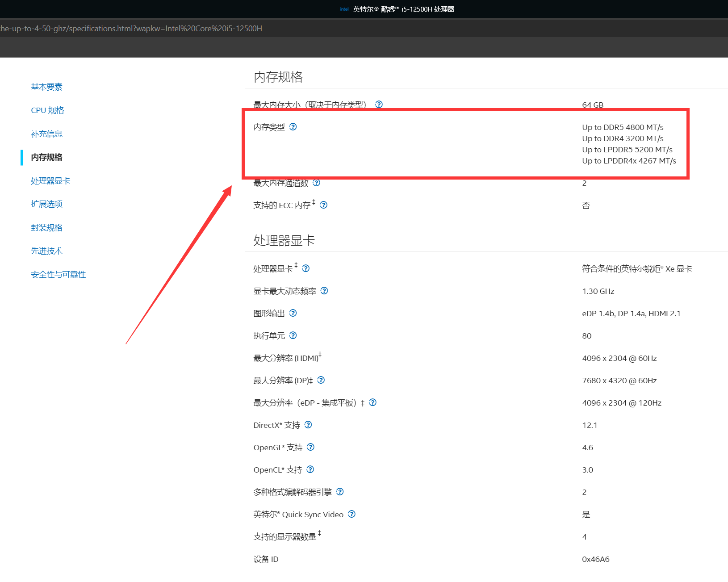Image resolution: width=728 pixels, height=582 pixels.
Task: Open help icon for OpenCL* 支持
Action: (x=310, y=469)
